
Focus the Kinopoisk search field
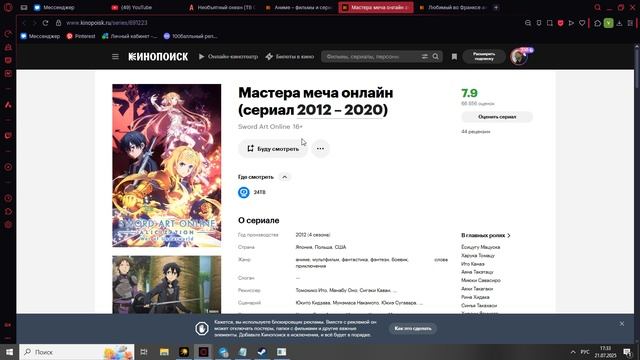371,57
